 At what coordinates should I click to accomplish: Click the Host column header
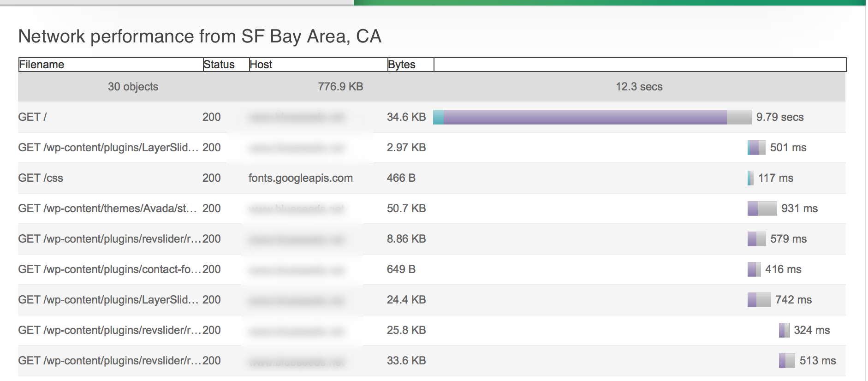pyautogui.click(x=318, y=65)
